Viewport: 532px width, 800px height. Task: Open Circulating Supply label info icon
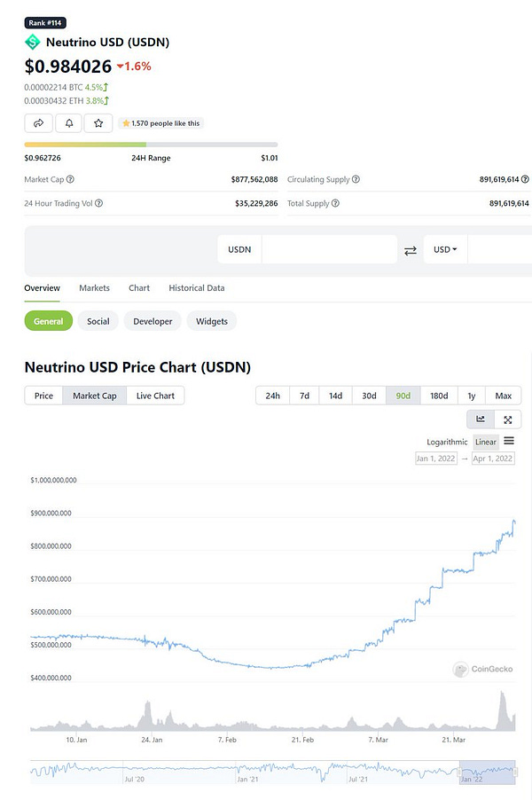coord(356,179)
